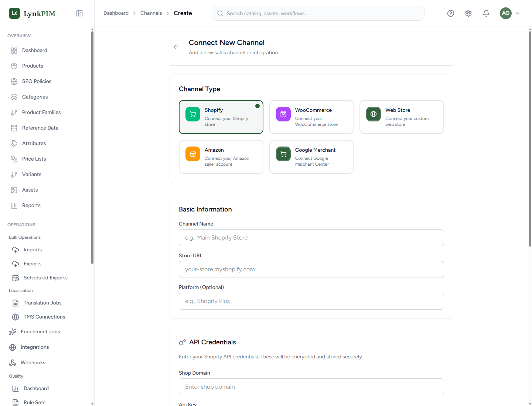Focus the Store URL field

click(311, 269)
